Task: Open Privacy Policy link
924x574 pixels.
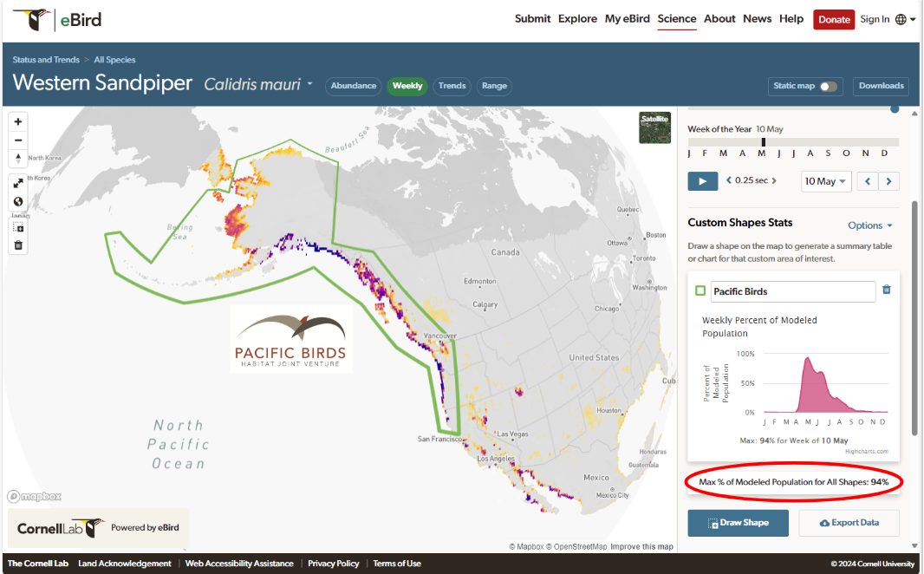Action: coord(333,564)
